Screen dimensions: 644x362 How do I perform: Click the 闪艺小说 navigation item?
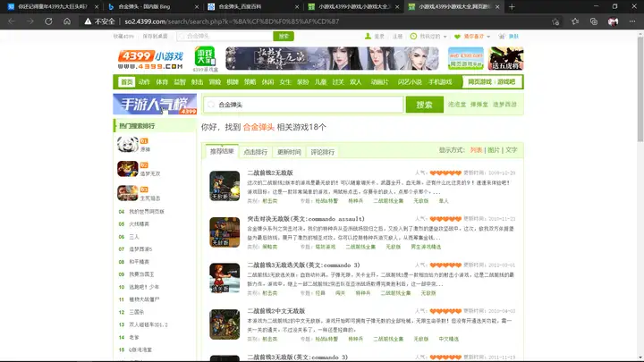(410, 82)
